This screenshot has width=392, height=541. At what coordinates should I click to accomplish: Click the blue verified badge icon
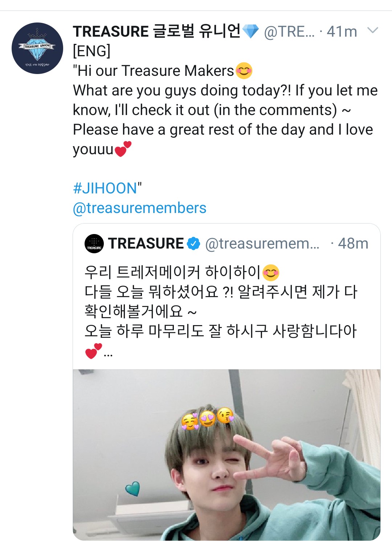(193, 243)
